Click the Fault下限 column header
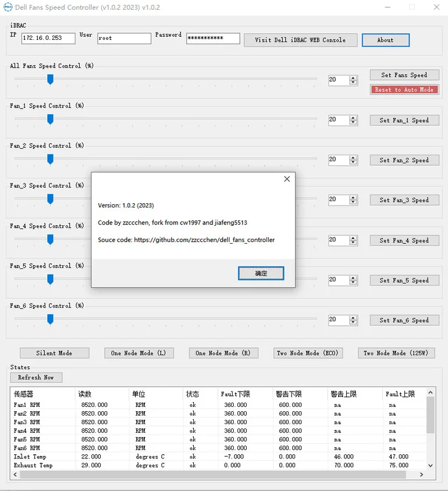Viewport: 448px width, 491px height. [245, 393]
